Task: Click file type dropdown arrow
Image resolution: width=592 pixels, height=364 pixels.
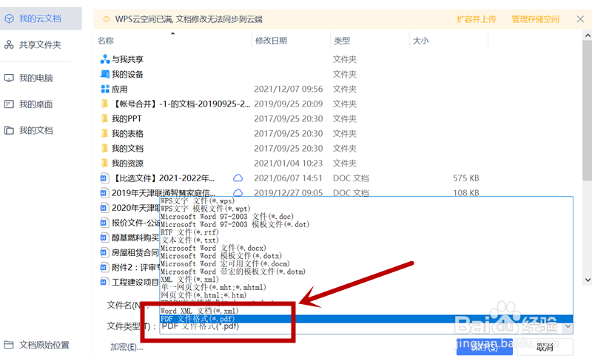Action: [x=568, y=327]
